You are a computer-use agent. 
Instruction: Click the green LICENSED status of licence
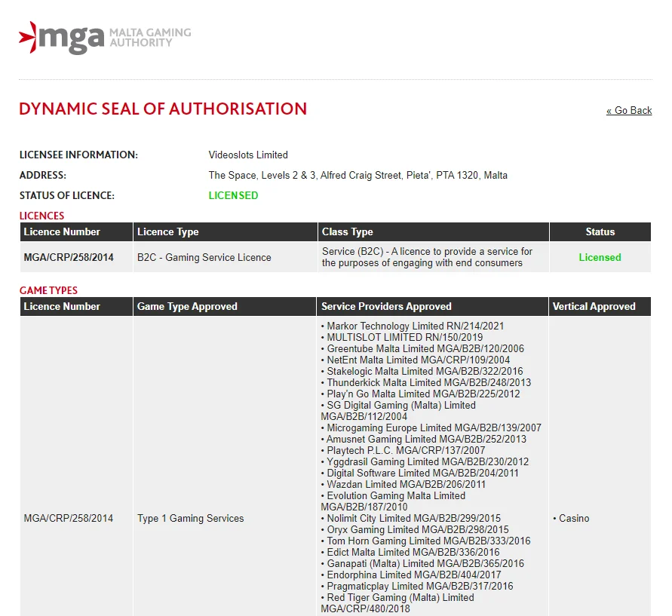233,195
